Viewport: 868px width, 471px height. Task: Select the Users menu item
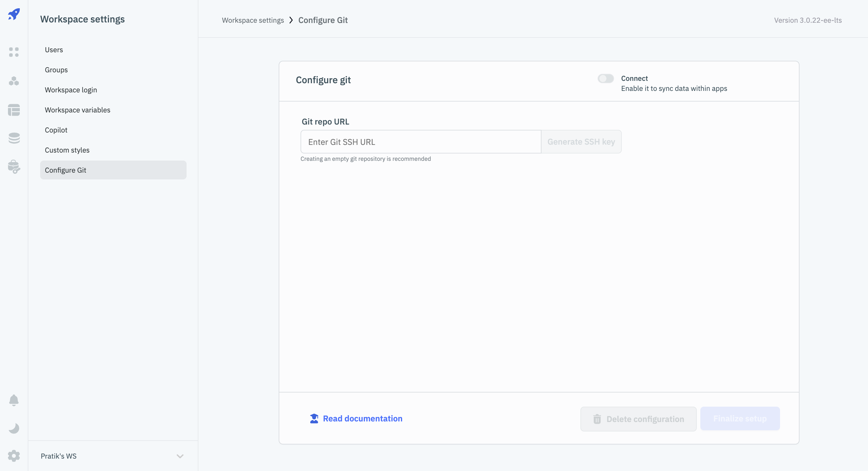coord(53,49)
